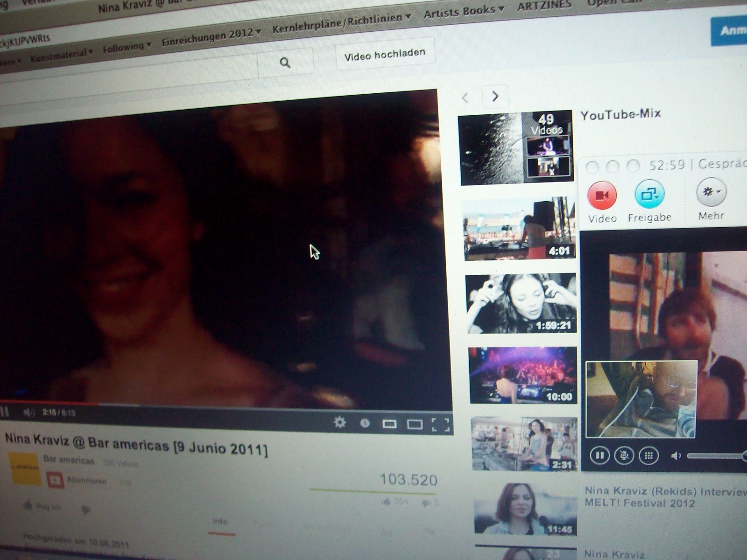The width and height of the screenshot is (747, 560).
Task: Click the Bar americas channel avatar
Action: click(x=25, y=468)
